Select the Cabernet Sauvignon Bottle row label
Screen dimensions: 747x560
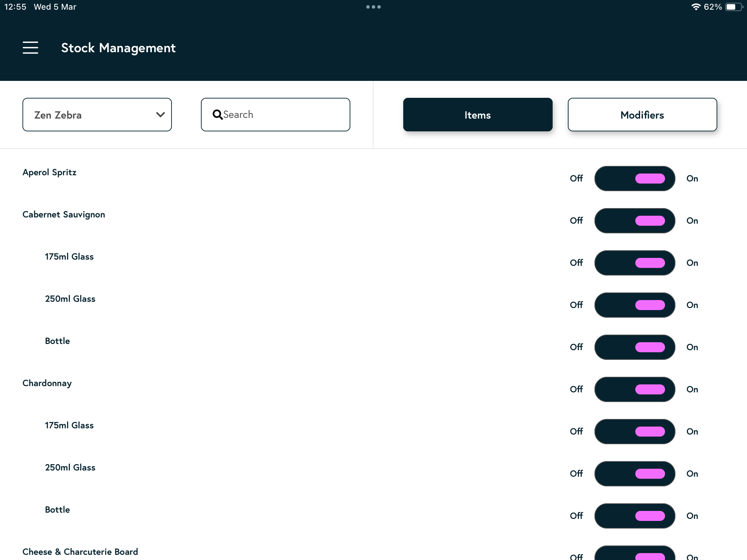(57, 341)
